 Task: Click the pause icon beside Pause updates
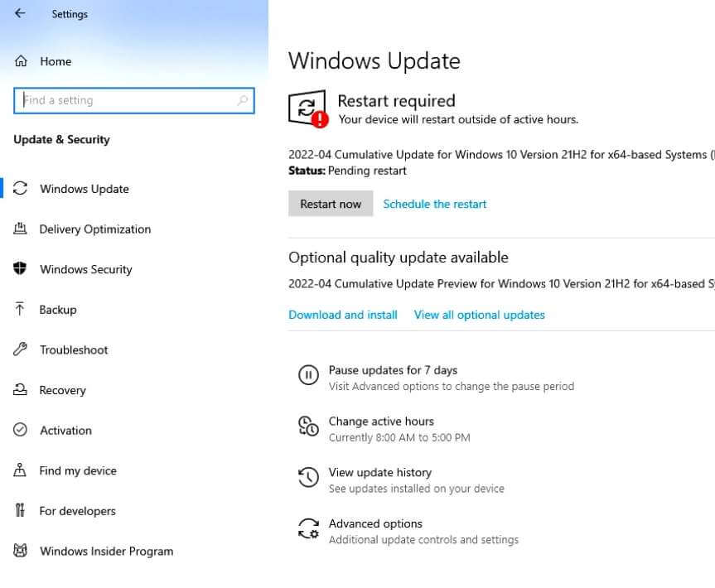point(307,375)
